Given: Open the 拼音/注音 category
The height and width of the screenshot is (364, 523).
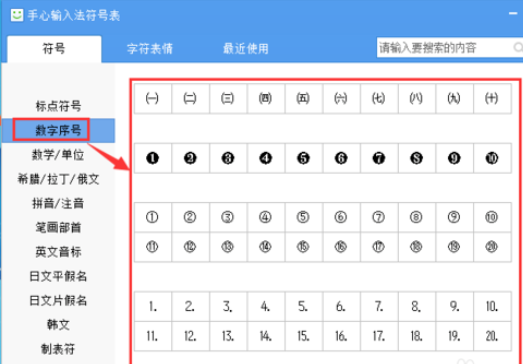Looking at the screenshot, I should 58,203.
